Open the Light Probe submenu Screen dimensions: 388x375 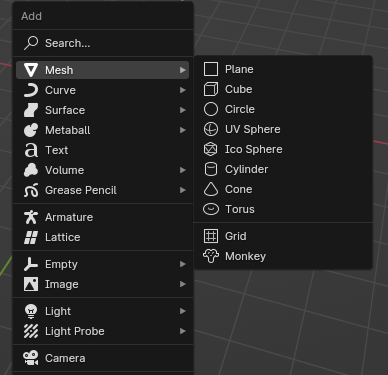point(103,331)
